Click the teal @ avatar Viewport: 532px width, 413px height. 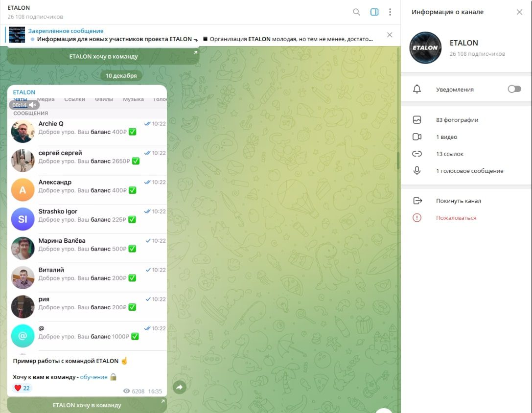pyautogui.click(x=23, y=336)
